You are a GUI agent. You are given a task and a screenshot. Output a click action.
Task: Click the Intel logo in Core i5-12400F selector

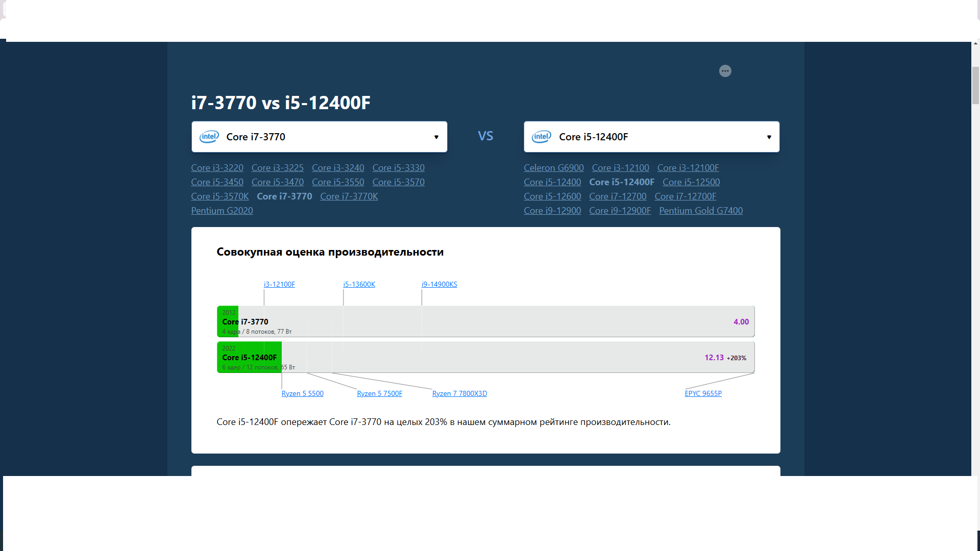(542, 137)
